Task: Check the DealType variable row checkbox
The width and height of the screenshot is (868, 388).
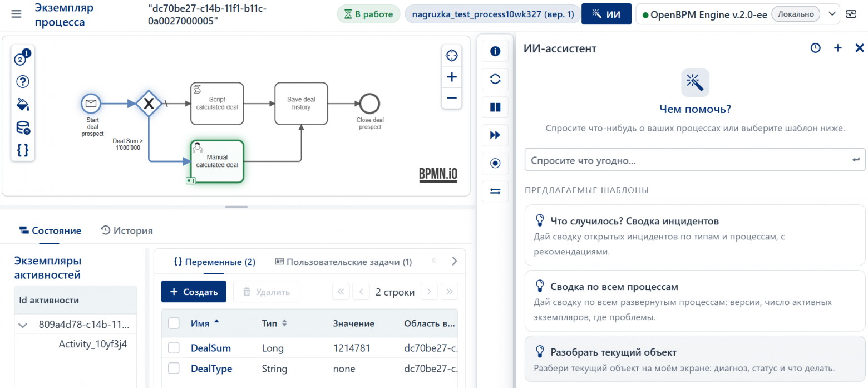Action: point(174,369)
